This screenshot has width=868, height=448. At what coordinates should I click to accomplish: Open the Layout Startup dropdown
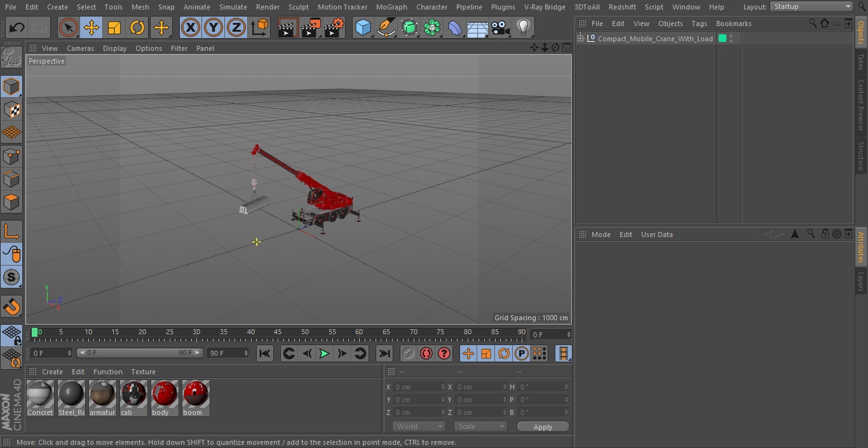[x=811, y=6]
